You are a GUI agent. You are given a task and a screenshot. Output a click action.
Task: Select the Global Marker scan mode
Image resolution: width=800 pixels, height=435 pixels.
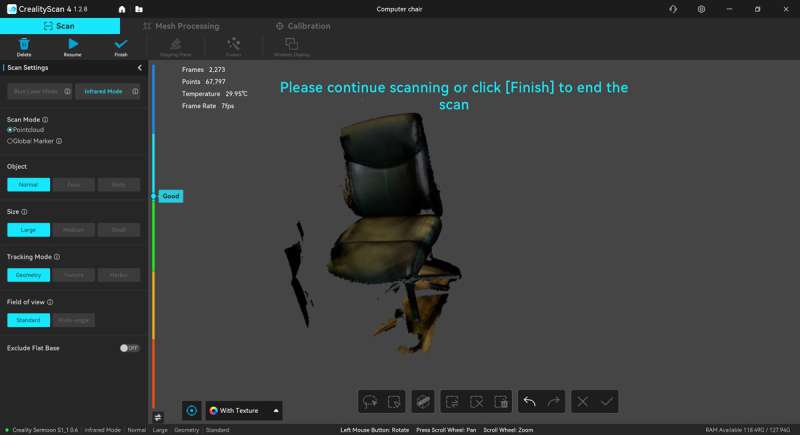[x=10, y=141]
